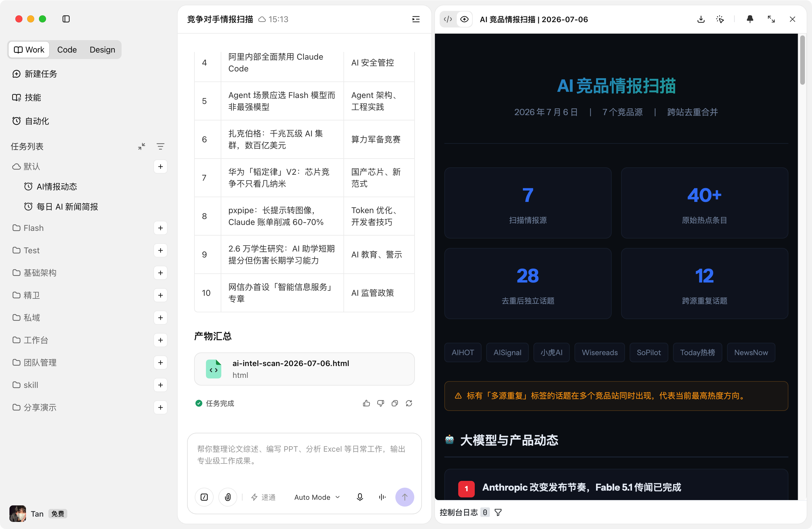Switch preview to code view
The height and width of the screenshot is (529, 812).
point(448,19)
